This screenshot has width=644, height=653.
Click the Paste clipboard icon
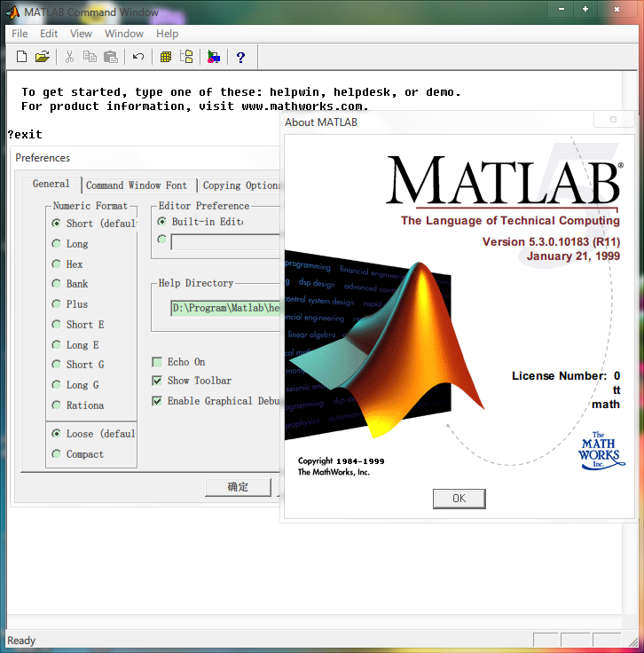tap(111, 57)
